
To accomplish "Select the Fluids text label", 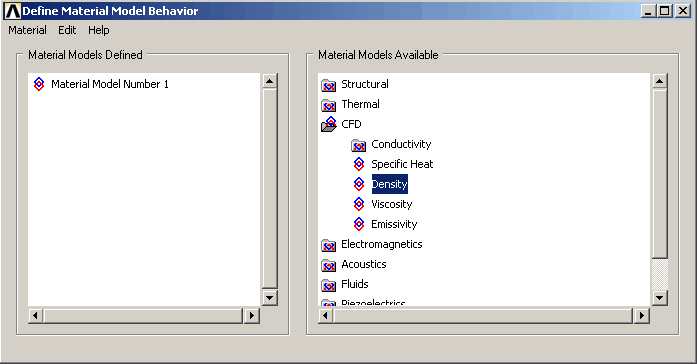I will (355, 284).
